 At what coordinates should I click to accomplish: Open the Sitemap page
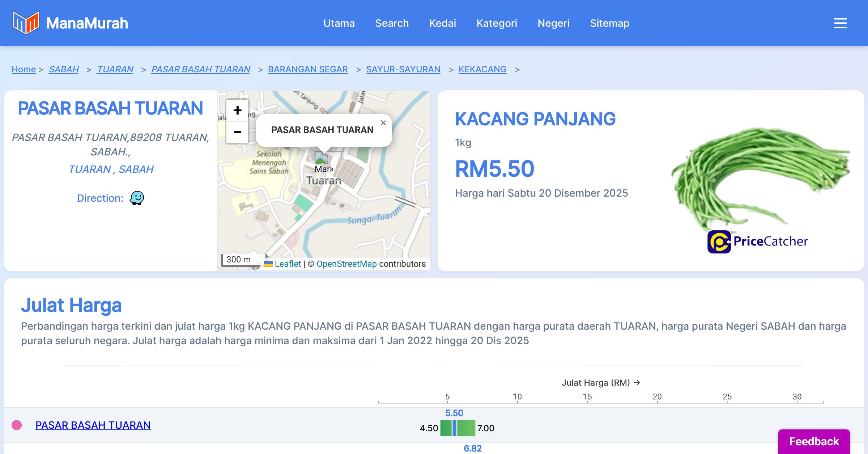pos(609,23)
